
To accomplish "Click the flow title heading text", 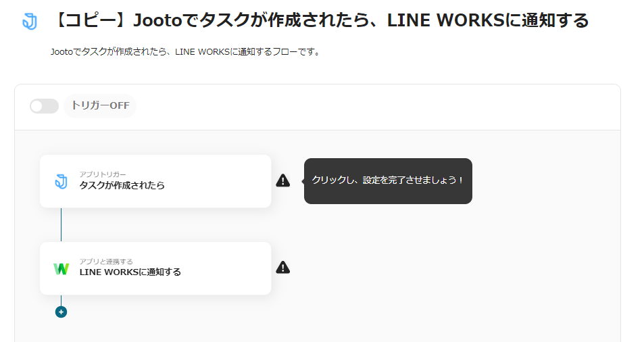I will click(320, 20).
